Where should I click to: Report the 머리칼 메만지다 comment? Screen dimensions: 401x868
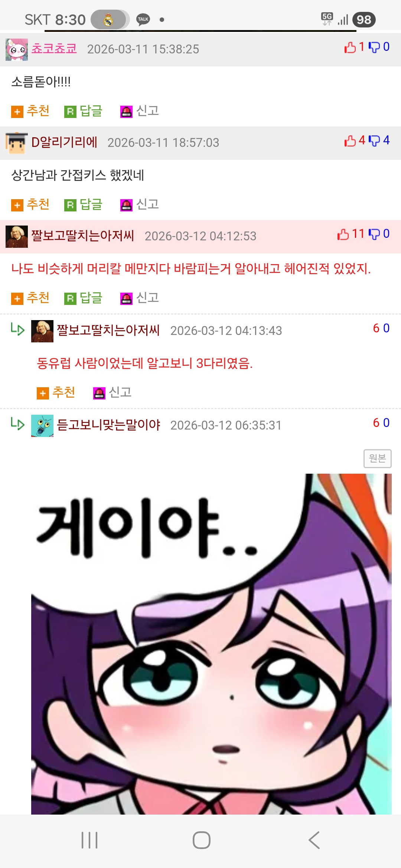click(x=140, y=298)
